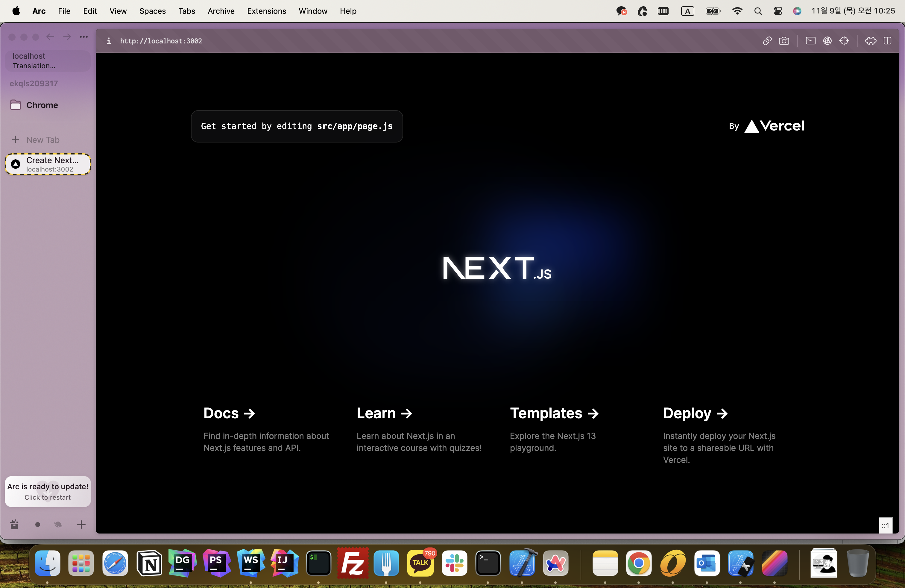The width and height of the screenshot is (905, 588).
Task: Open the Spaces menu in menu bar
Action: click(152, 11)
